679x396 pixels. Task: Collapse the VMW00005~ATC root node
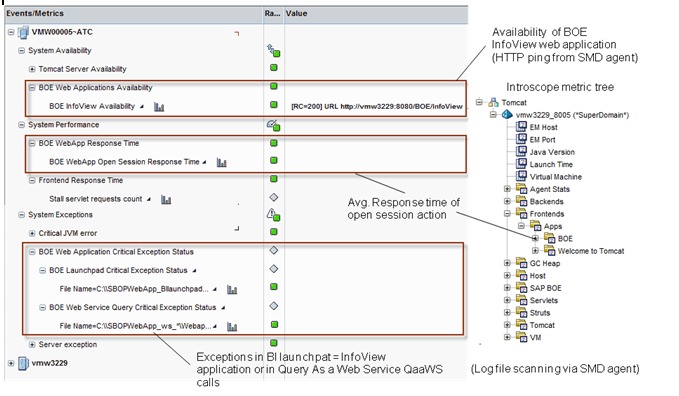[11, 32]
